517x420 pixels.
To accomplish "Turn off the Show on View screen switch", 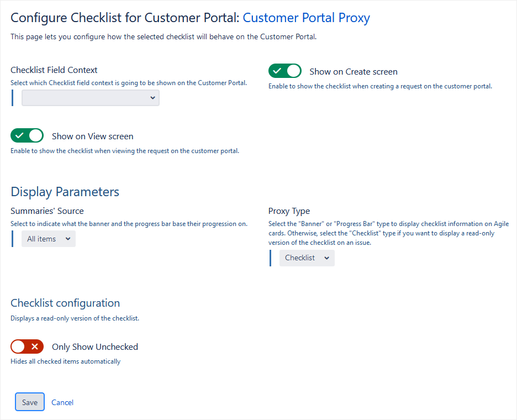I will click(x=27, y=136).
